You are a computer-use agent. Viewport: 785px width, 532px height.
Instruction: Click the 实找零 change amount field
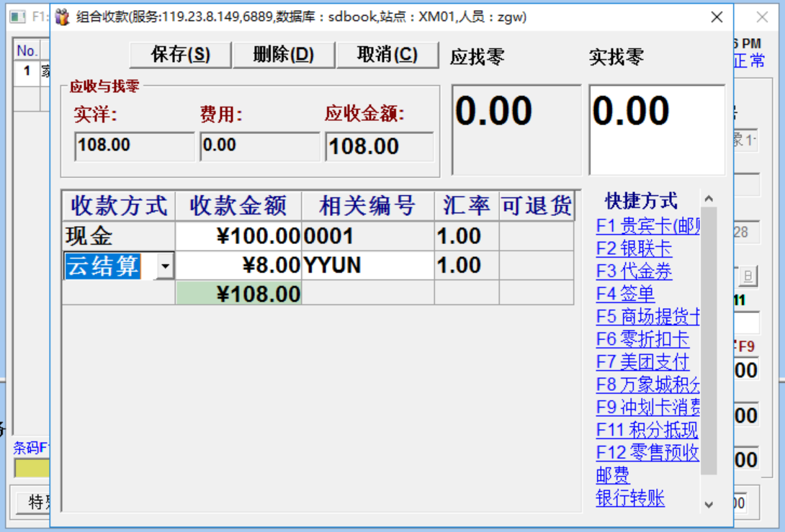[x=657, y=130]
